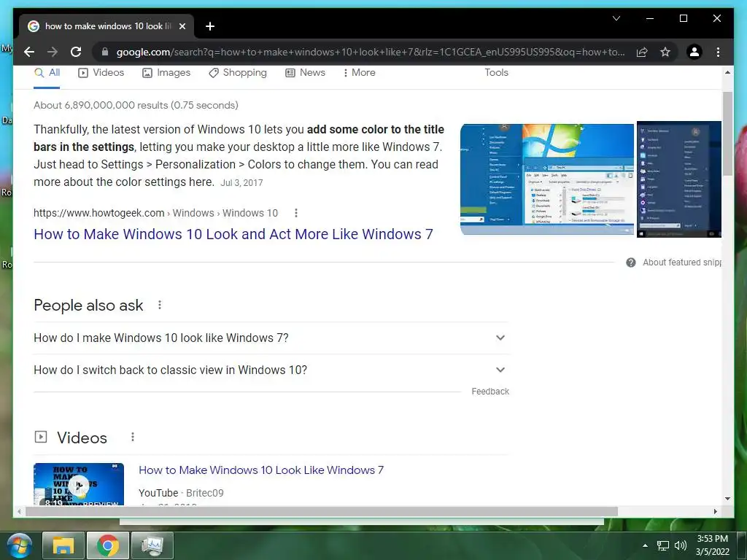Image resolution: width=747 pixels, height=560 pixels.
Task: Switch to the All results tab
Action: point(47,73)
